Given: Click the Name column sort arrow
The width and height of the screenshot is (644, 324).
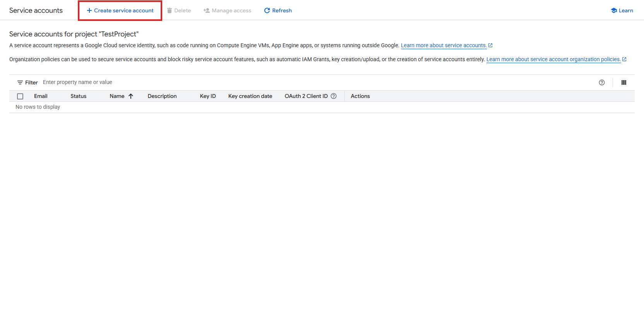Looking at the screenshot, I should click(x=131, y=96).
